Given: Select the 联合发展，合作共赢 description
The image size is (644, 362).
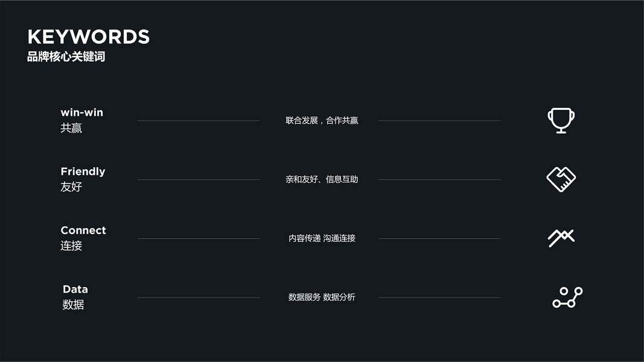Looking at the screenshot, I should click(x=322, y=121).
